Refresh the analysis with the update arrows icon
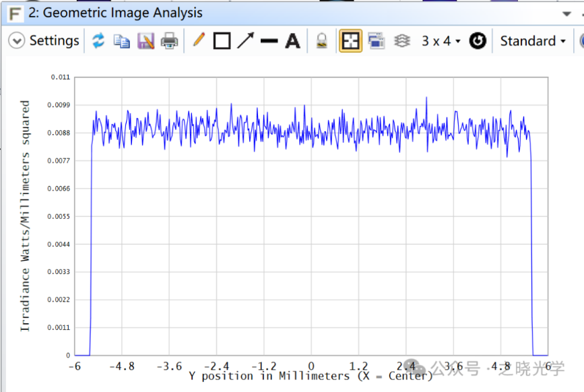The width and height of the screenshot is (584, 392). (x=99, y=41)
